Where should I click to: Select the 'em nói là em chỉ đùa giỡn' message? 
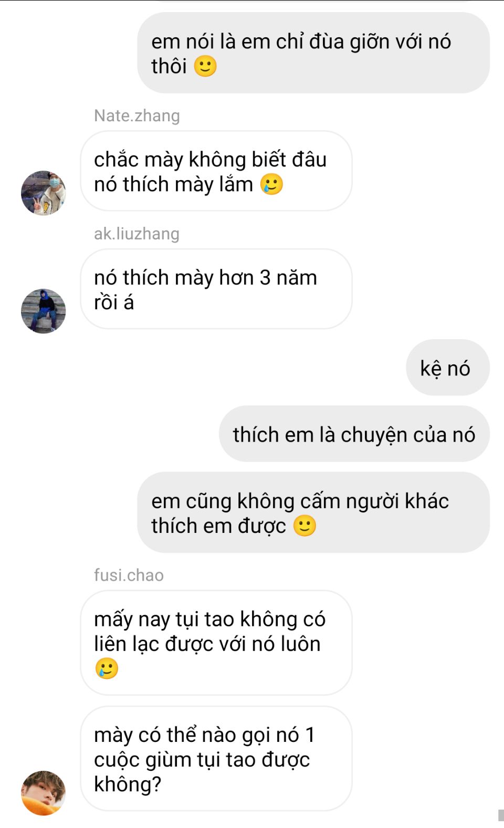point(313,53)
